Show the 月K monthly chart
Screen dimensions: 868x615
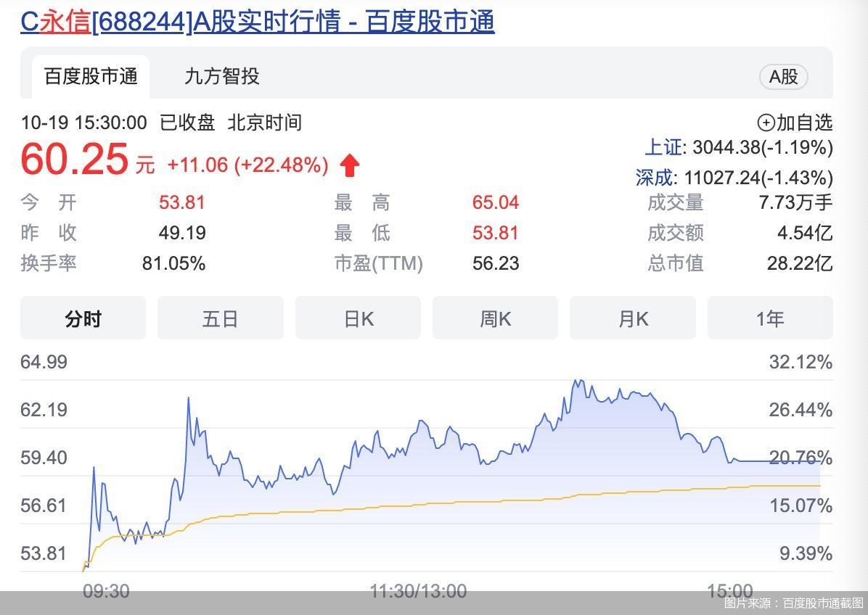tap(632, 318)
